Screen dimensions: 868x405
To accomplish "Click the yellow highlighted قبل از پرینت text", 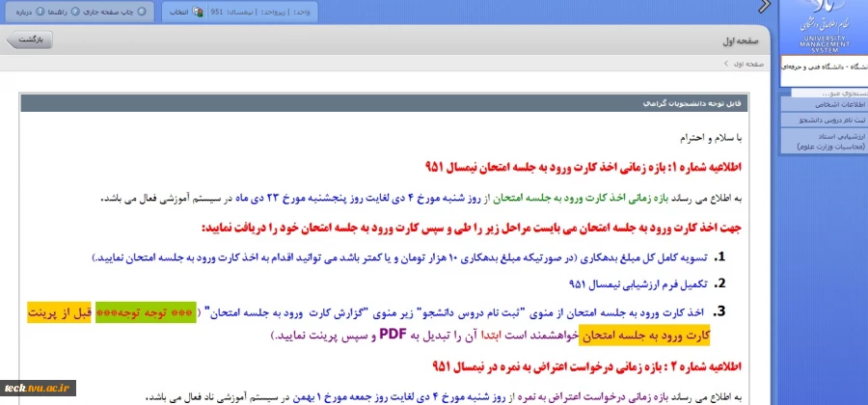I will click(x=59, y=312).
